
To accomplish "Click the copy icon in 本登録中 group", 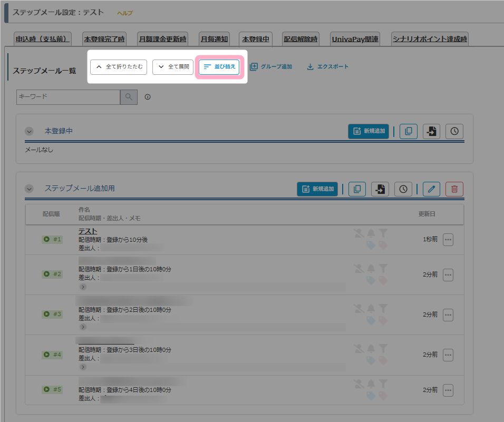I will click(x=409, y=131).
